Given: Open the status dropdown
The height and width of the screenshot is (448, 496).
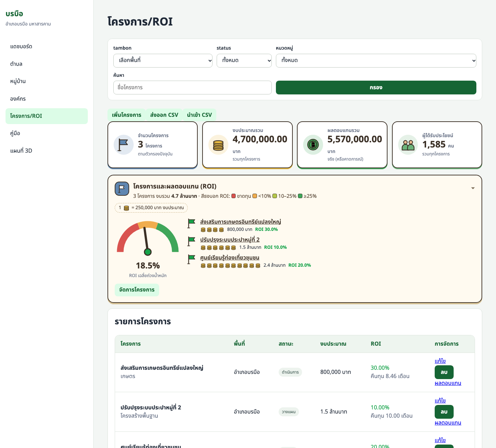Looking at the screenshot, I should (x=244, y=61).
